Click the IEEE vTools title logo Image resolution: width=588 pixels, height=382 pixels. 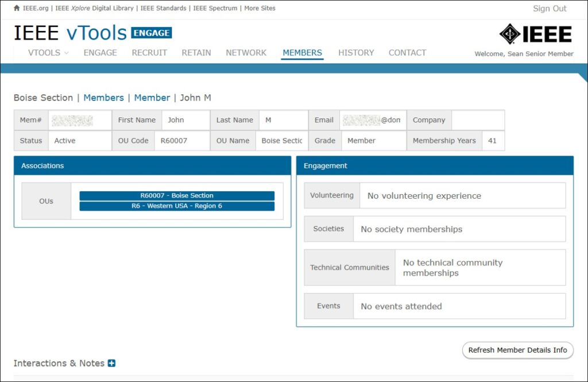(x=70, y=33)
